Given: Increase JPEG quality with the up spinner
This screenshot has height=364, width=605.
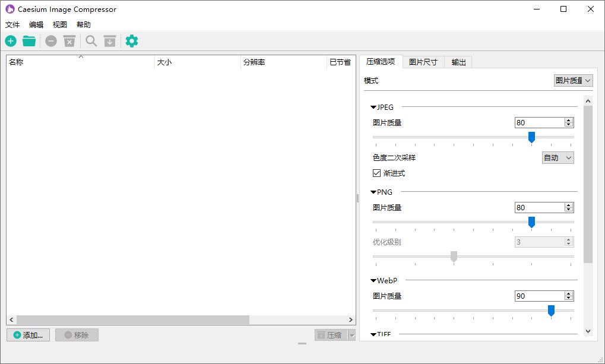Looking at the screenshot, I should (x=568, y=120).
